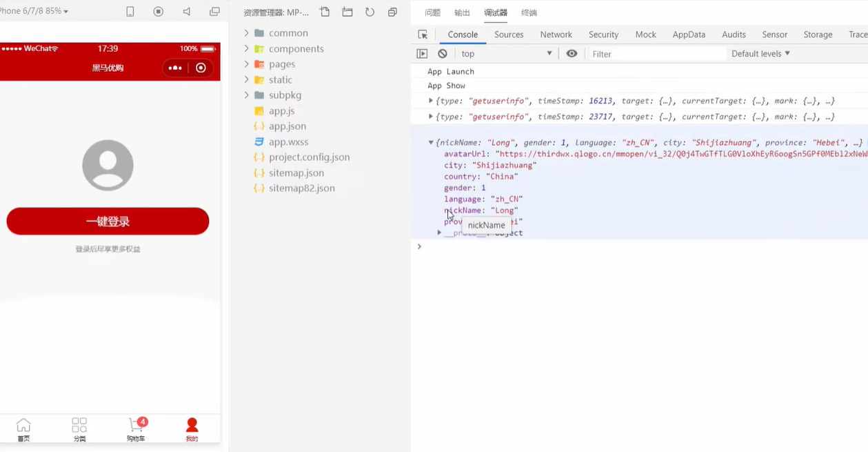Detach simulator with the window pop-out icon

214,12
